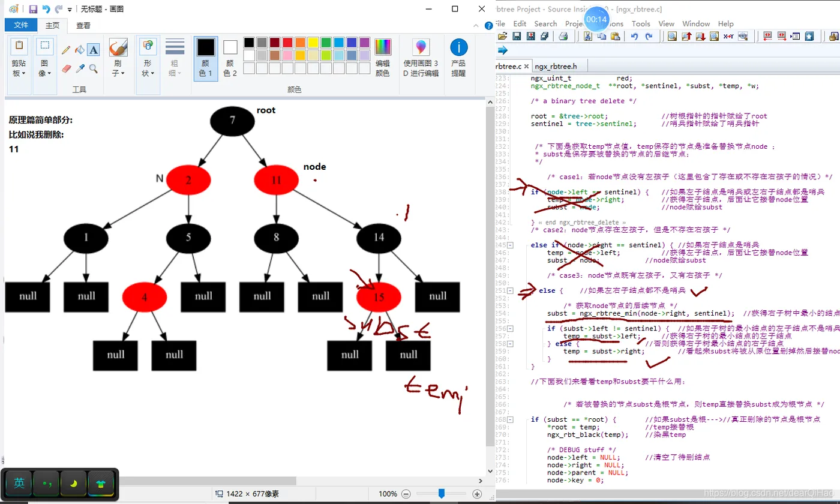Select the Eraser tool in Paint

click(x=66, y=68)
